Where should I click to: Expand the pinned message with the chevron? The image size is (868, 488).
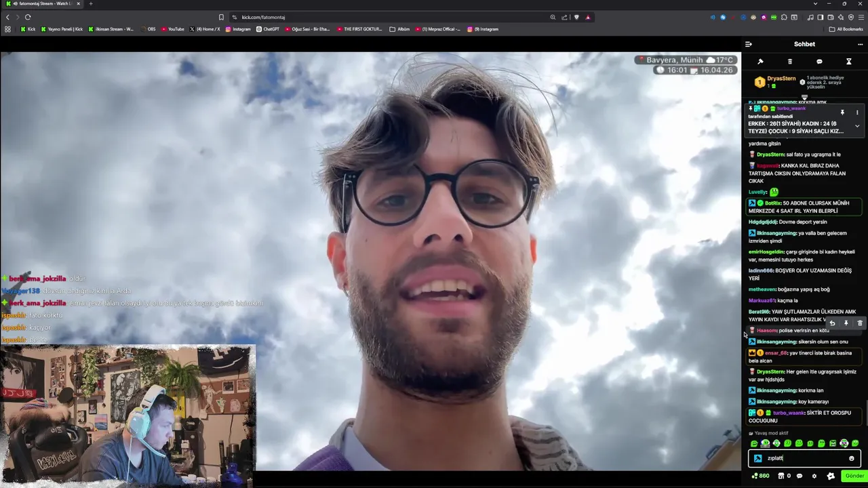pos(857,126)
